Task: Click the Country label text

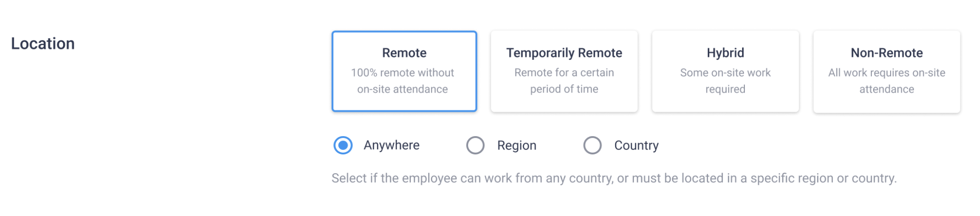Action: tap(636, 145)
